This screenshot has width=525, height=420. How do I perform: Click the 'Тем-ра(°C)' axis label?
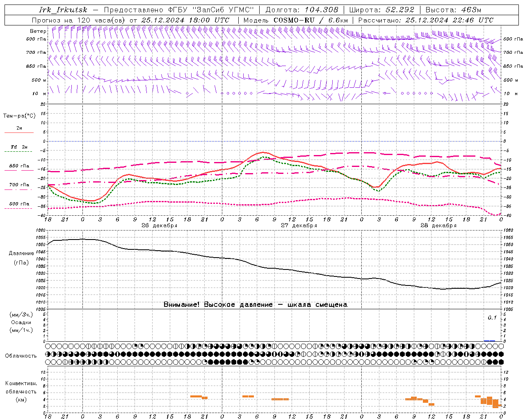19,116
